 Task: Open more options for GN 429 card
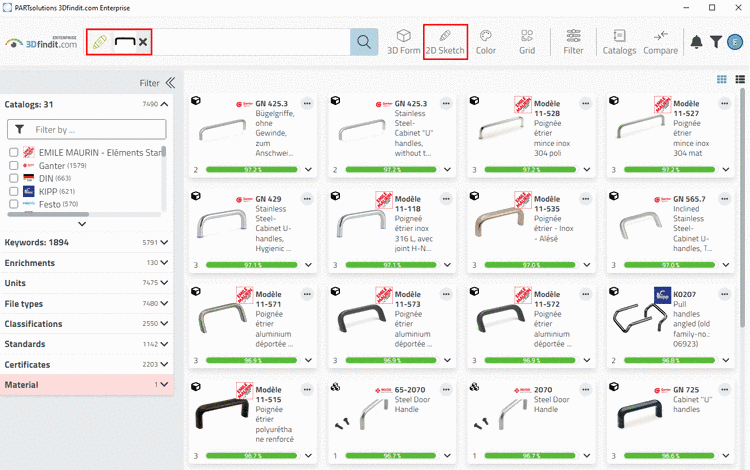307,199
